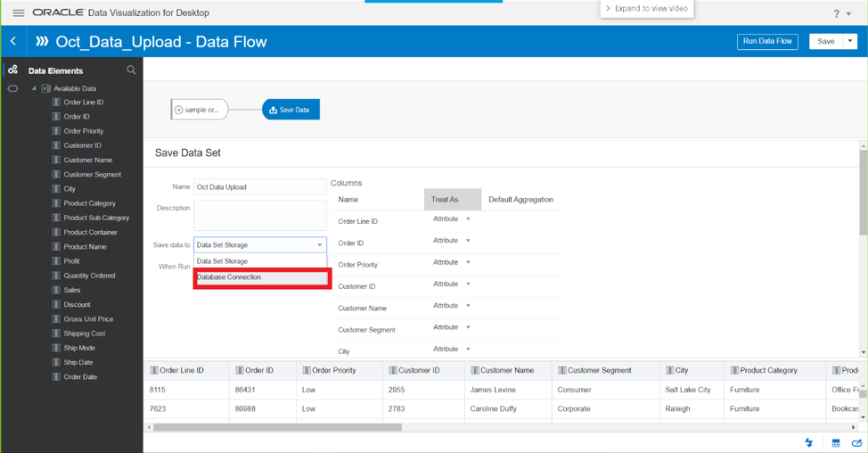This screenshot has height=453, width=868.
Task: Click the cell Salt Lake City
Action: tap(688, 390)
